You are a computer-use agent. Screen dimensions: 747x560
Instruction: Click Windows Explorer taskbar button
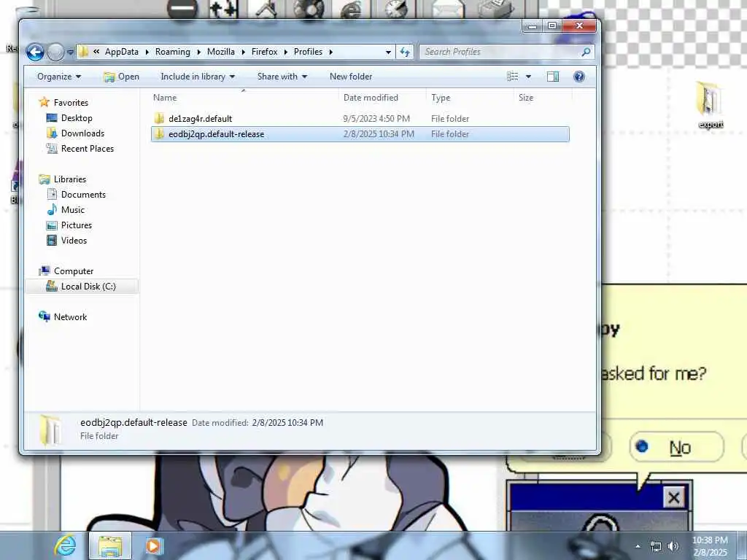pos(110,545)
